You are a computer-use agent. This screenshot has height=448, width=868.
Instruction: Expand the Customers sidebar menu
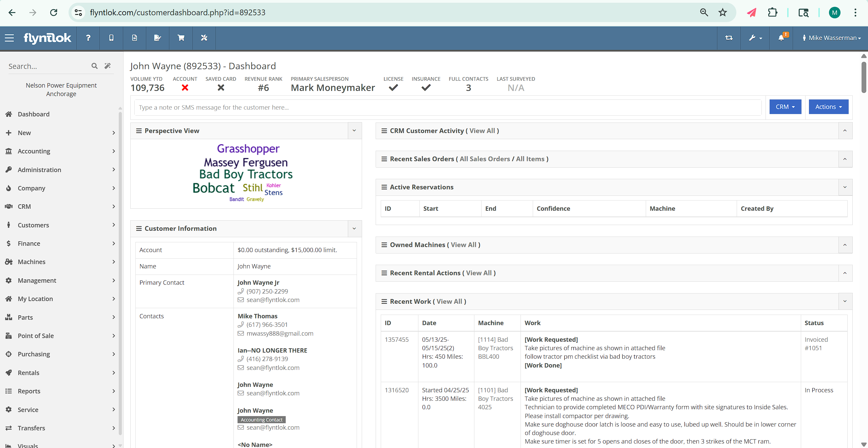tap(61, 225)
